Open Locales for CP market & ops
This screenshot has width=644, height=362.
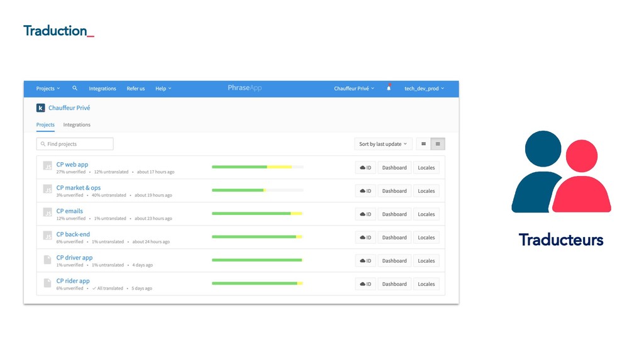point(426,191)
